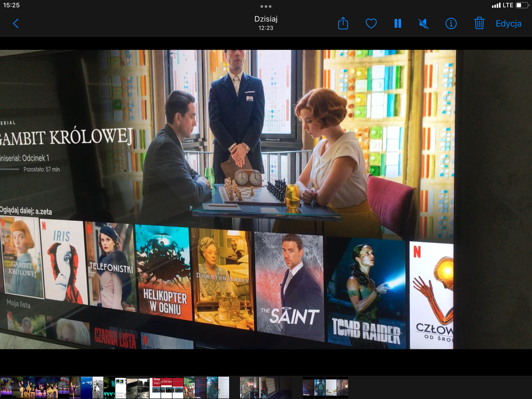Toggle the muted speaker icon

click(423, 23)
